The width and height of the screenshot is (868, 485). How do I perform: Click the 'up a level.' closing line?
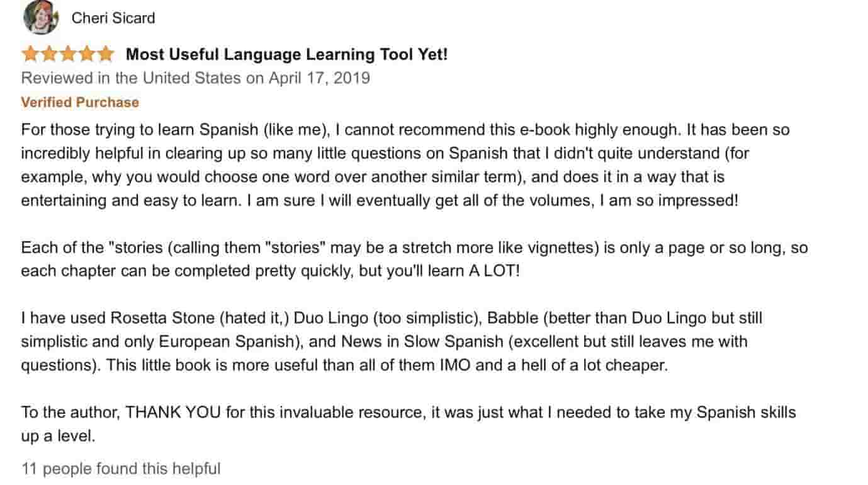point(59,436)
